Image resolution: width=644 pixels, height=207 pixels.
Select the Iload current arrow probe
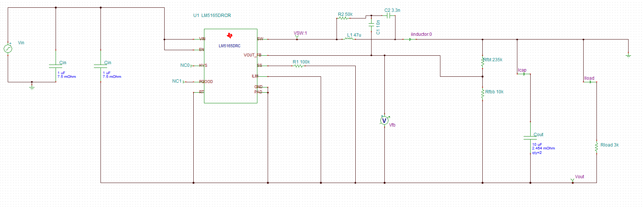(590, 82)
